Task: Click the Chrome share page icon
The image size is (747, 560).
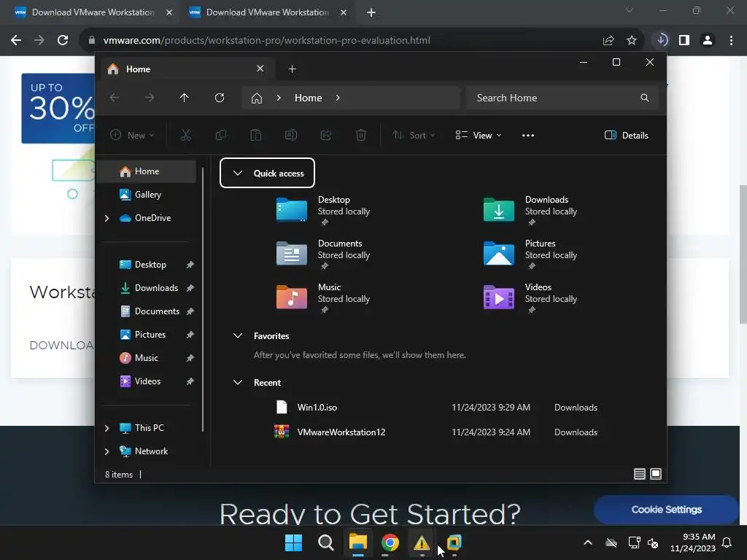Action: point(608,41)
